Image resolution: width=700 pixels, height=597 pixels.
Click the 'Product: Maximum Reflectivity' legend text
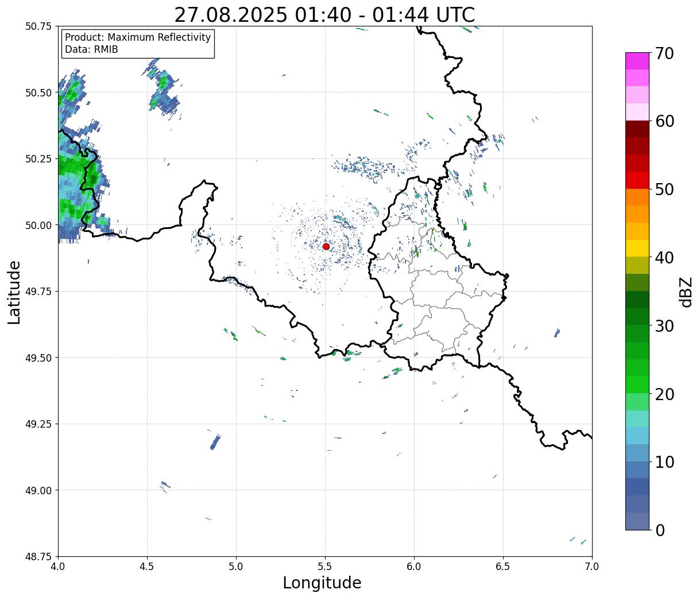138,37
